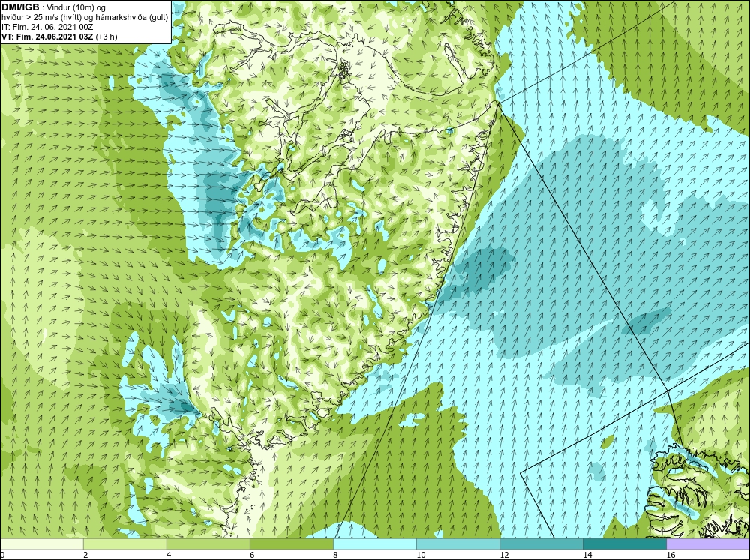Click the purple swatch above 16 m/s
Screen dimensions: 750x560
(x=708, y=544)
